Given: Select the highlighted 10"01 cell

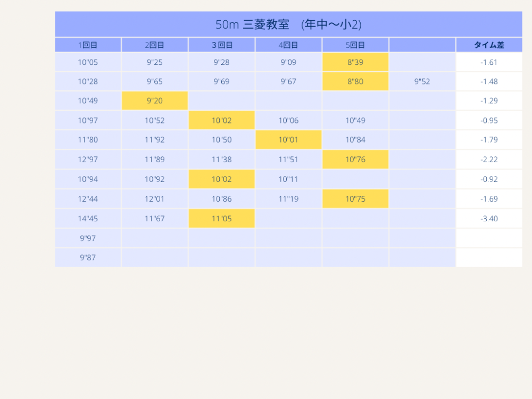Looking at the screenshot, I should point(288,140).
